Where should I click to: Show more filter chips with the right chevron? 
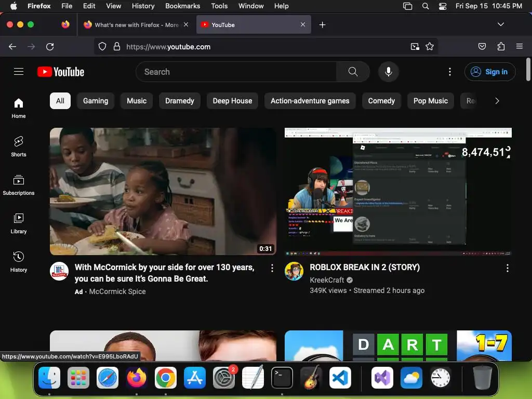tap(497, 101)
